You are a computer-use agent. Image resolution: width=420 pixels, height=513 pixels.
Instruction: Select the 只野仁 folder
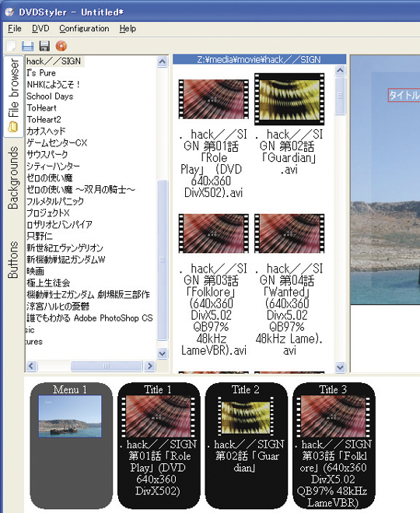tap(39, 236)
